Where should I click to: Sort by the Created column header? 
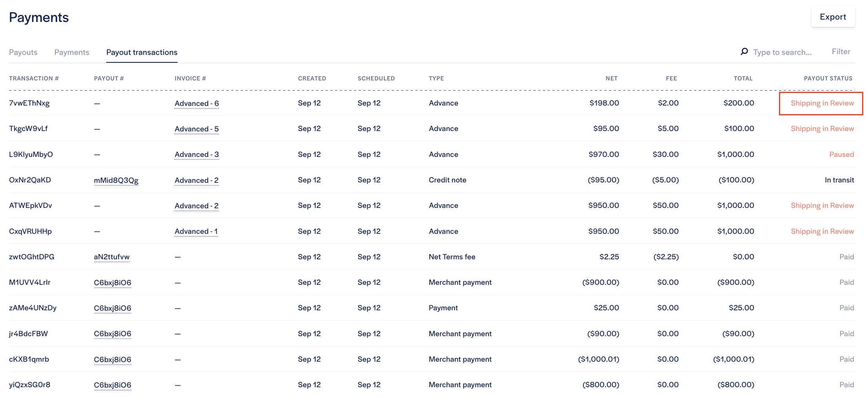click(x=312, y=78)
